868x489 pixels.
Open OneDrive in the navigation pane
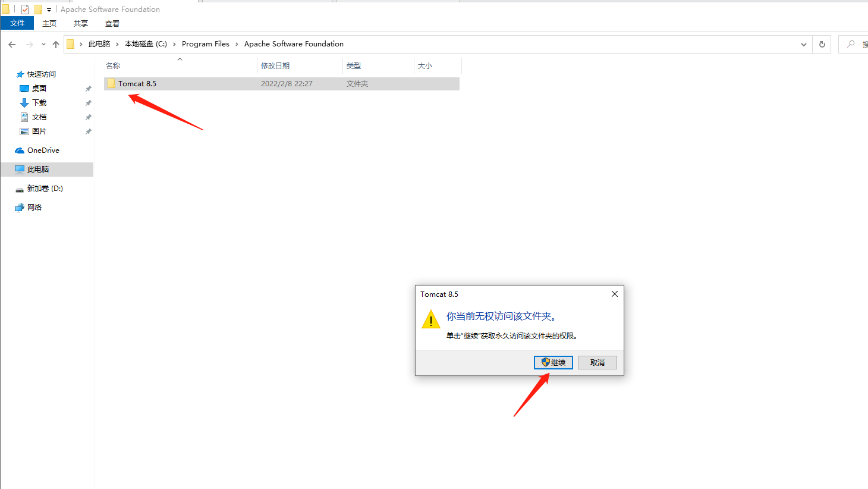point(43,151)
